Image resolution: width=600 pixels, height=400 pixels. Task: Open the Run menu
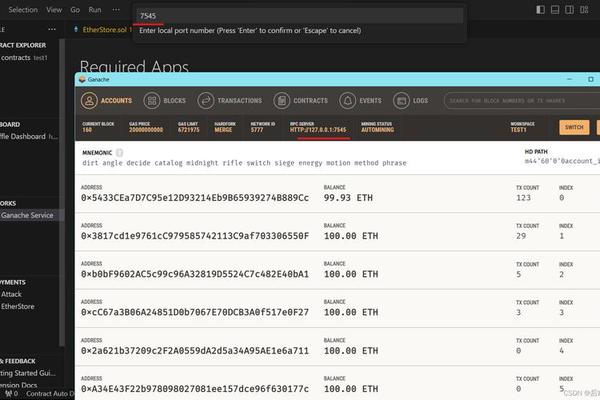pyautogui.click(x=95, y=10)
